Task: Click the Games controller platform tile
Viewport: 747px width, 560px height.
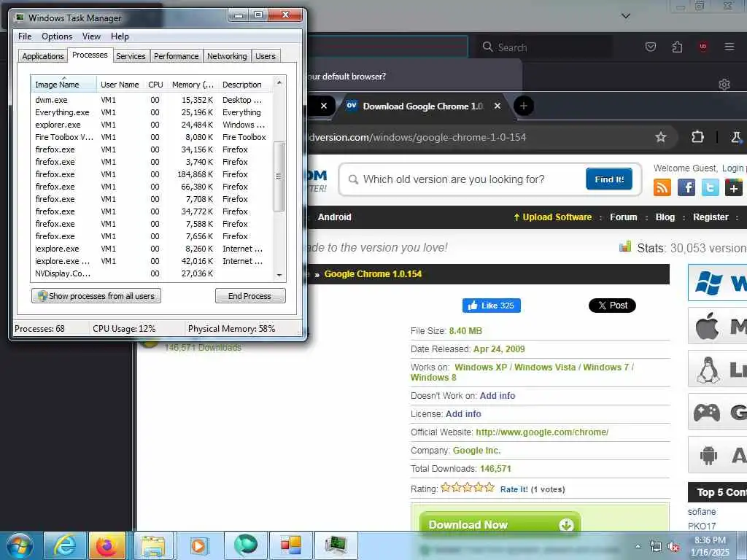Action: [718, 411]
